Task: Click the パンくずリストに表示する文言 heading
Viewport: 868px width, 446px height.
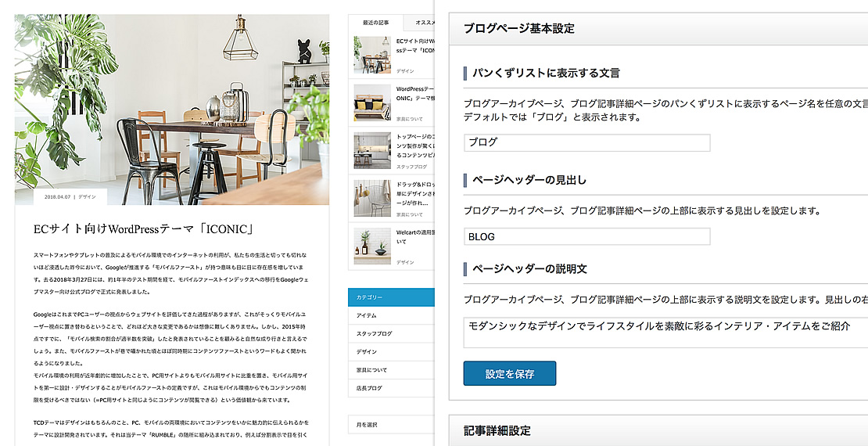Action: (x=546, y=73)
